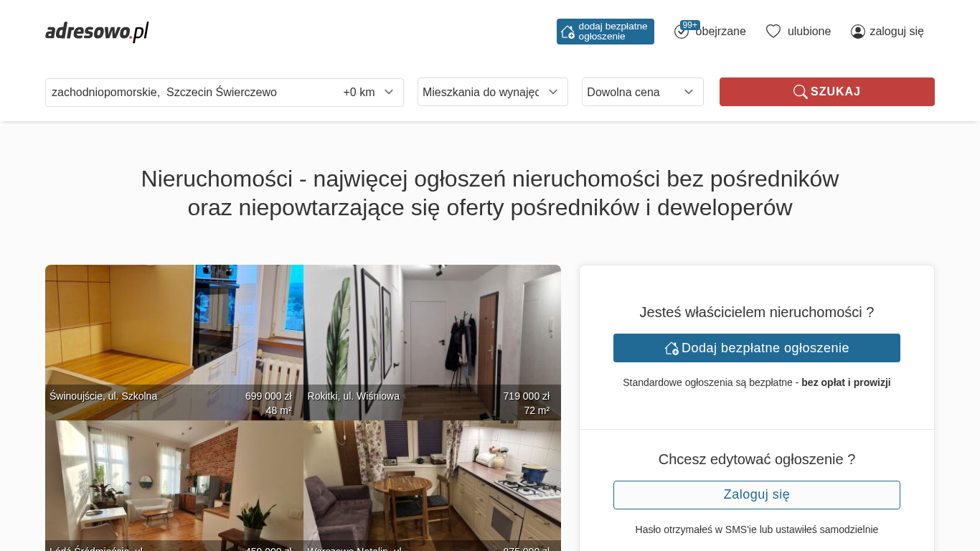Click the heart icon for ulubione
Screen dimensions: 980x551
(x=773, y=32)
